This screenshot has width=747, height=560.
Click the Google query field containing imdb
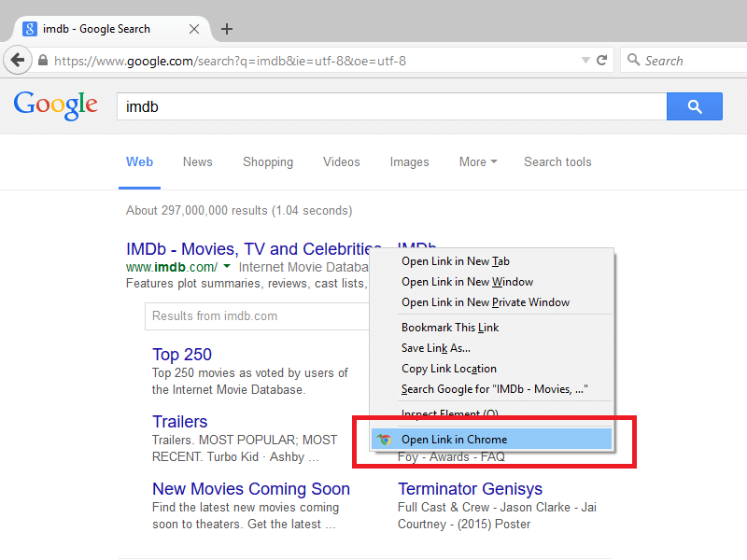pyautogui.click(x=391, y=106)
